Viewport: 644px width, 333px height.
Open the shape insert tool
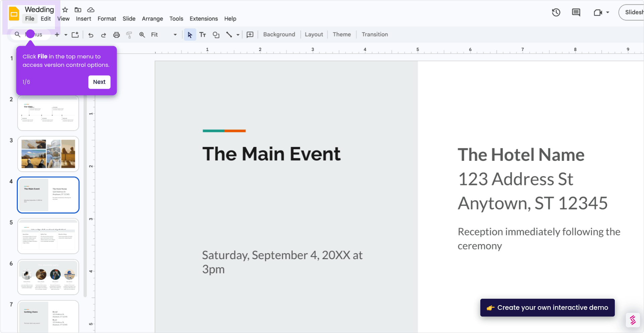[x=216, y=35]
